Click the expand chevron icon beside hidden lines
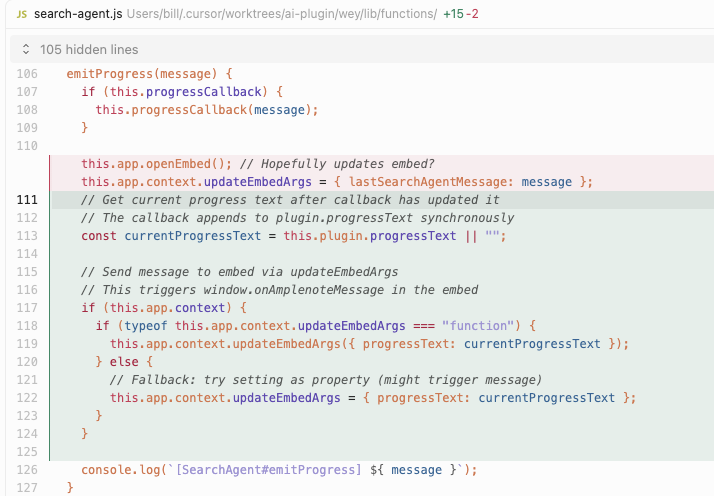The height and width of the screenshot is (496, 714). pos(26,49)
